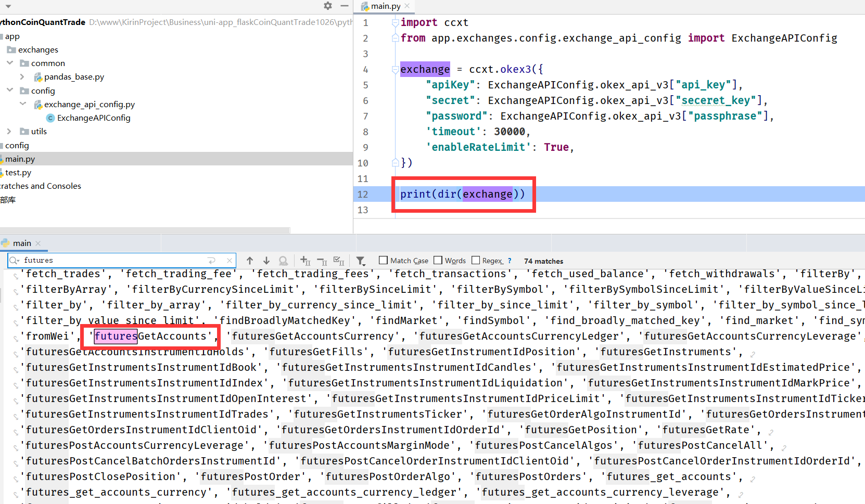Image resolution: width=865 pixels, height=504 pixels.
Task: Click inside the futures search field
Action: pyautogui.click(x=78, y=260)
